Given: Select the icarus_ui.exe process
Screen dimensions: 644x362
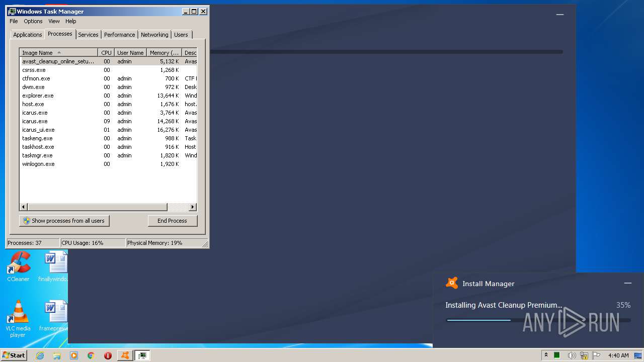Looking at the screenshot, I should [x=108, y=130].
